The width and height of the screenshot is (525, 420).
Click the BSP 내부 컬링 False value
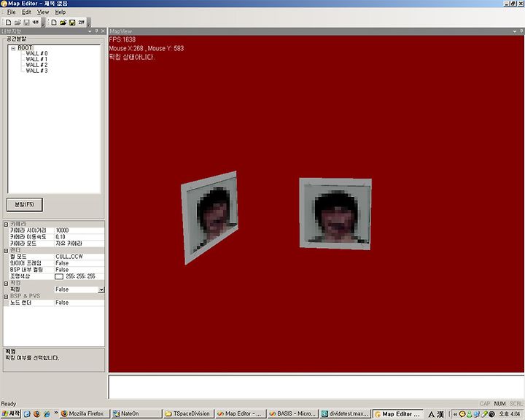tap(79, 270)
